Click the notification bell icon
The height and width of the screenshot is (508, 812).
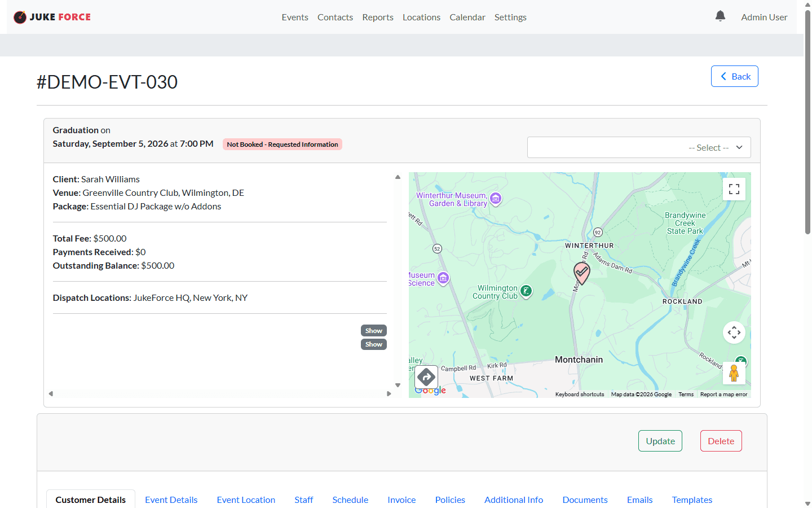(x=720, y=16)
